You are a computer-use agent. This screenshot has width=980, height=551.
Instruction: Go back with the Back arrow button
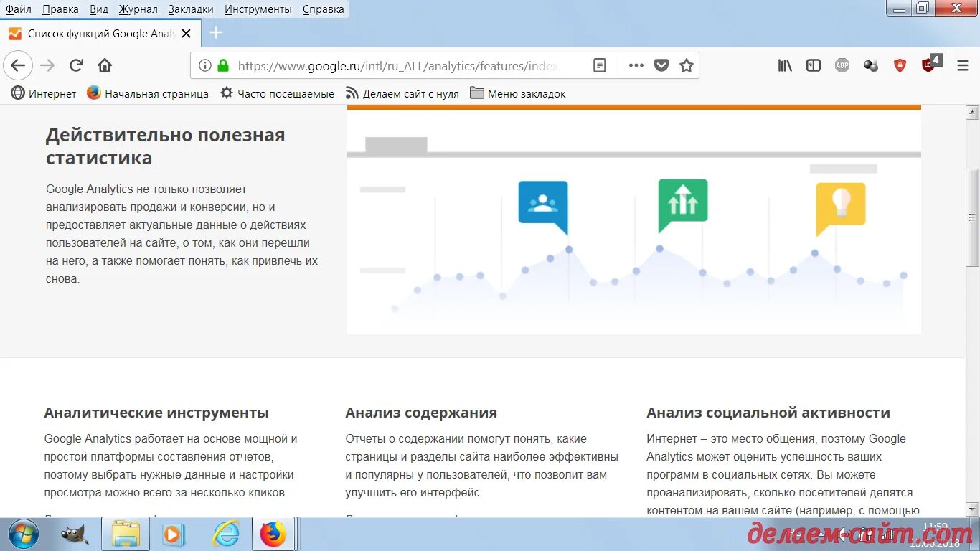(x=18, y=65)
